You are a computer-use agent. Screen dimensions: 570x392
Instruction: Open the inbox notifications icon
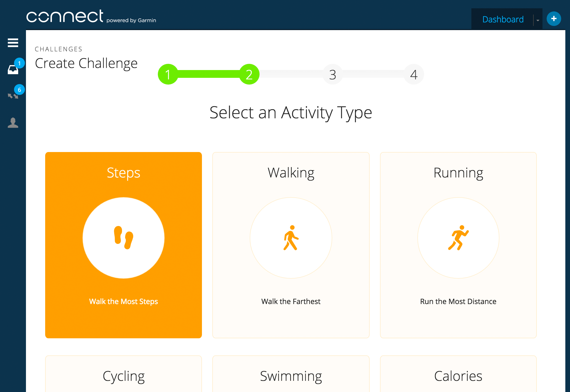(13, 70)
